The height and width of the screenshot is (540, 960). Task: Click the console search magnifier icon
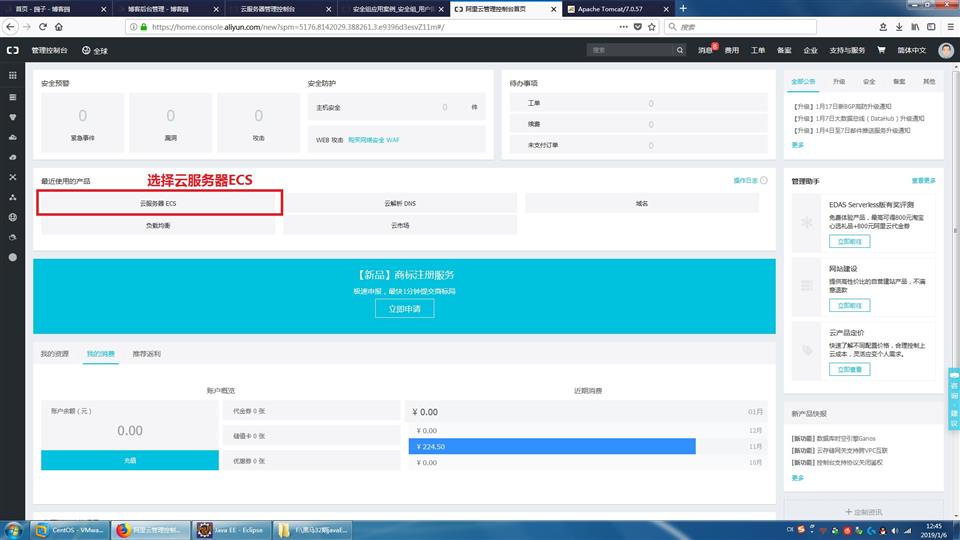(x=680, y=50)
